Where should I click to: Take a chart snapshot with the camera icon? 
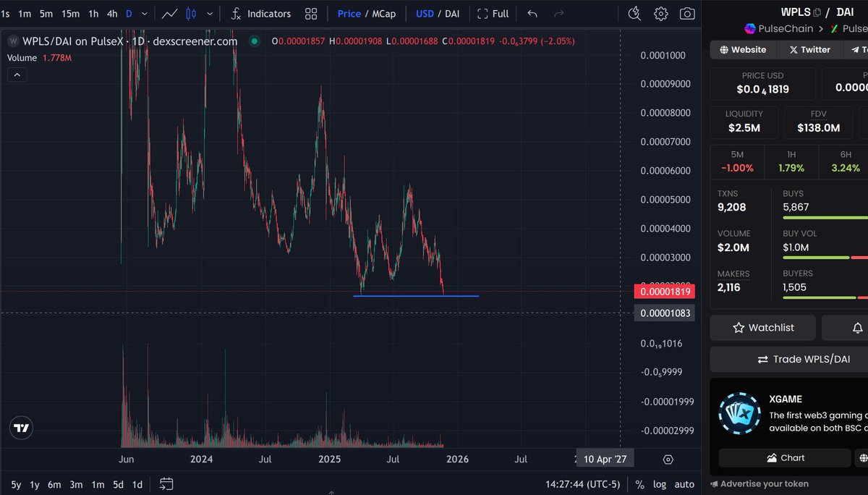point(686,13)
